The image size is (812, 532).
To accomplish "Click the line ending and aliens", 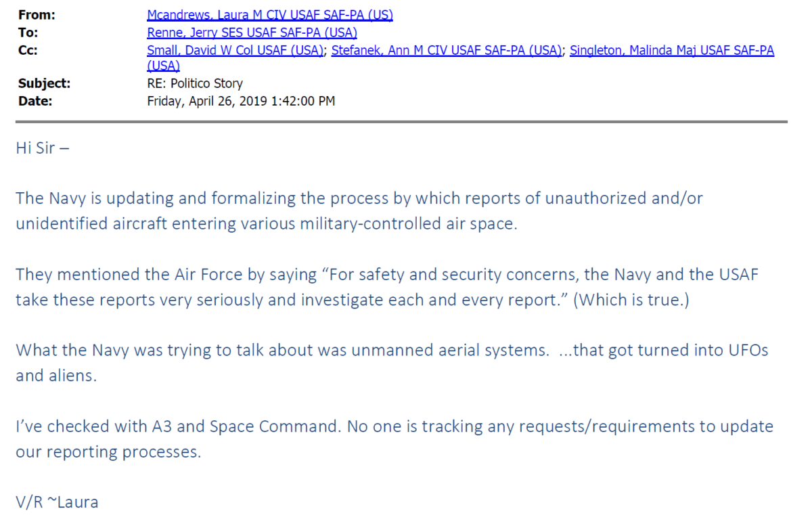I will [56, 376].
